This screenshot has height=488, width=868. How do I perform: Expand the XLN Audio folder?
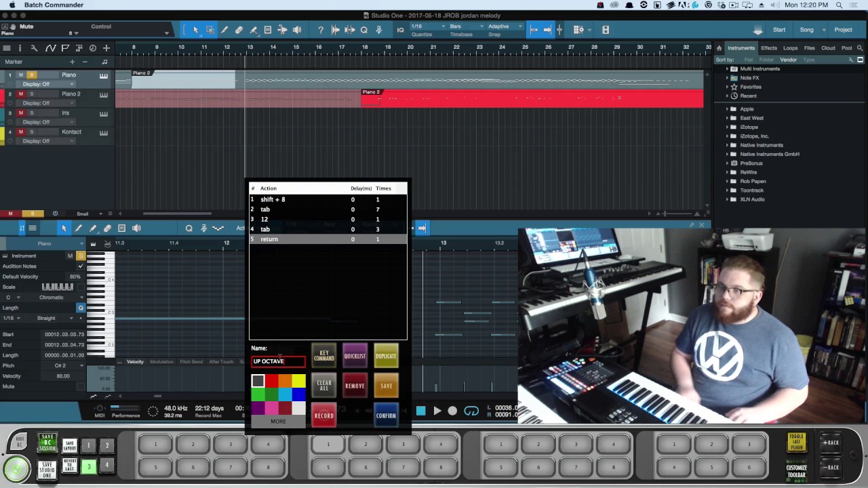pos(727,199)
